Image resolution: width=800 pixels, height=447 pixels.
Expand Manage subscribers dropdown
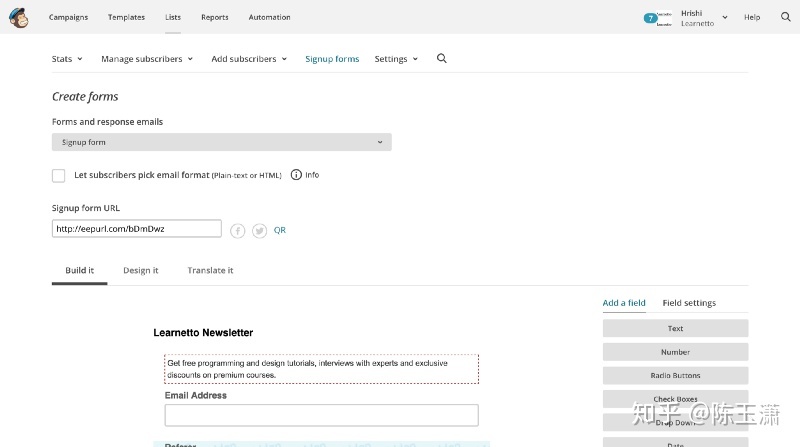[x=147, y=59]
